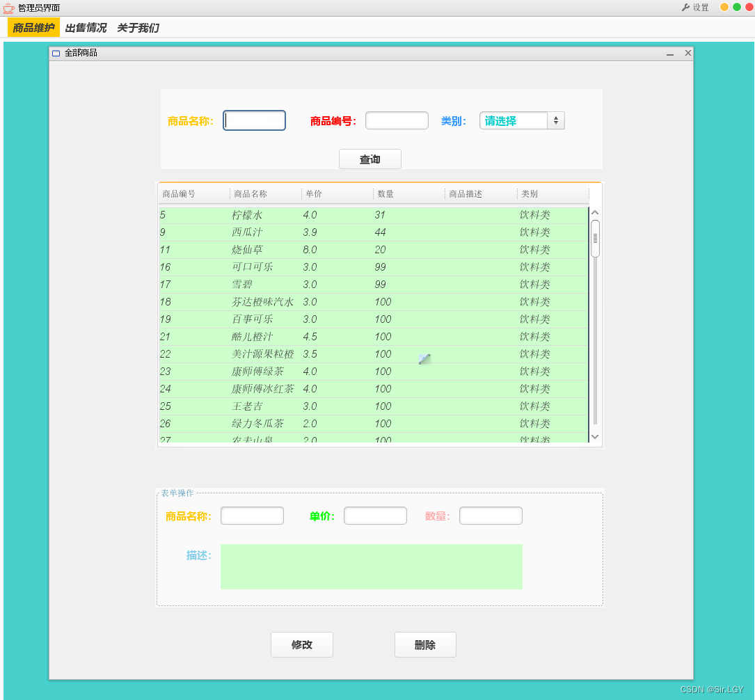The height and width of the screenshot is (700, 755).
Task: Click the 全部商品 window icon
Action: click(56, 53)
